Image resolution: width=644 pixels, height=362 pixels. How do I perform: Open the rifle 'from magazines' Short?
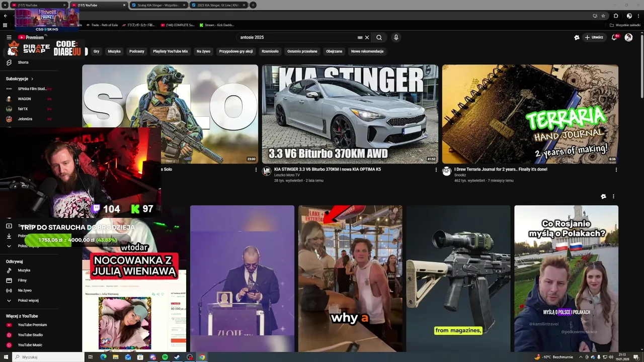(458, 279)
